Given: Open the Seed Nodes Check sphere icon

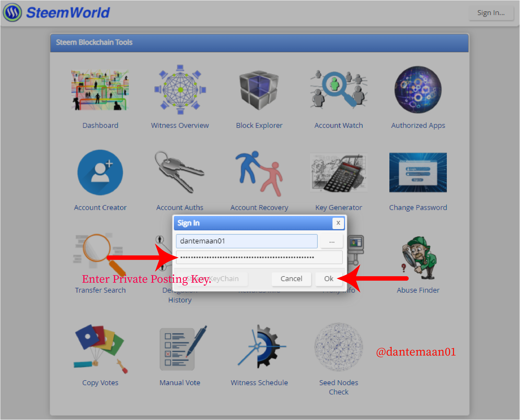Looking at the screenshot, I should point(339,347).
